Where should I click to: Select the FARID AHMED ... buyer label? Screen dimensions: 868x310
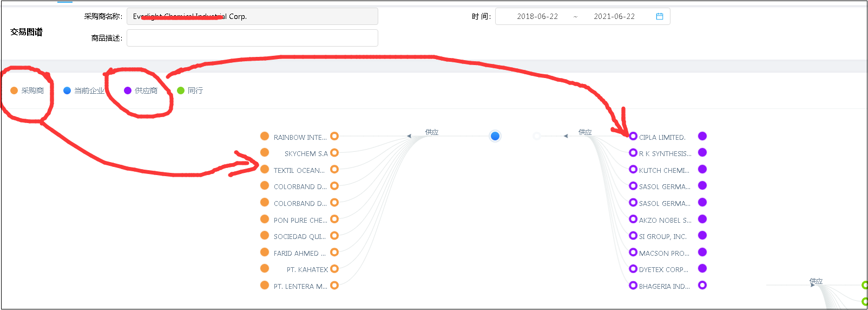click(300, 253)
